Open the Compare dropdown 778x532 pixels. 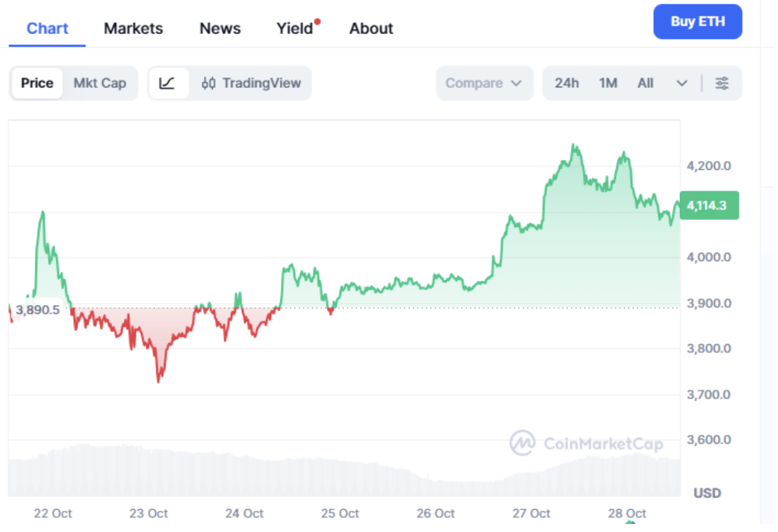484,83
